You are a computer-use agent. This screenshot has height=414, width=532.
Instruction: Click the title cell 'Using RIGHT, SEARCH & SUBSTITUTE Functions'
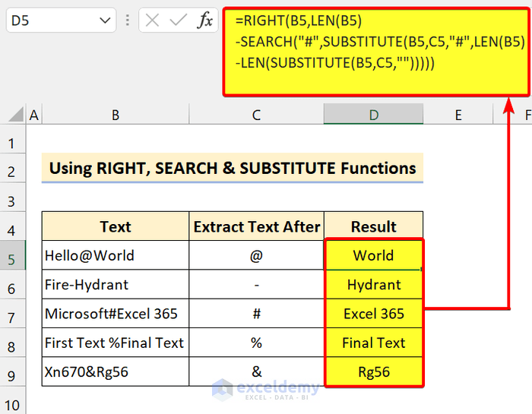233,168
